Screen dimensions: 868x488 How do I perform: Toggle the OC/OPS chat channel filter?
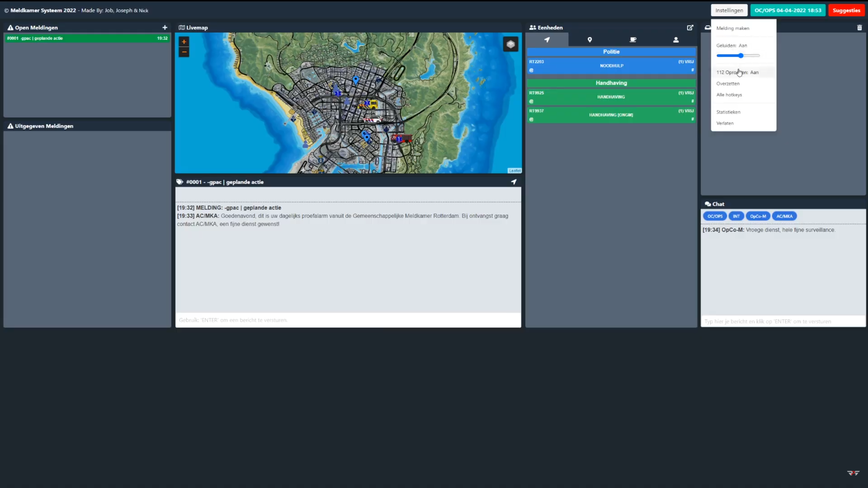pyautogui.click(x=715, y=216)
